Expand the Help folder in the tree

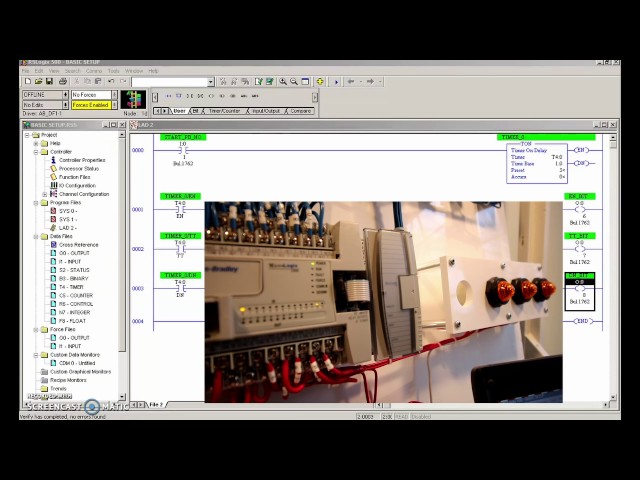36,143
